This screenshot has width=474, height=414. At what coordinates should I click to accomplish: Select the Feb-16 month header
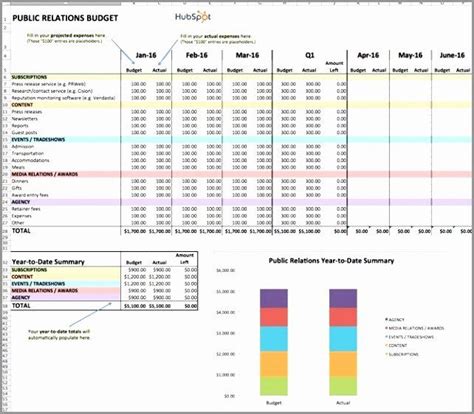pyautogui.click(x=197, y=55)
